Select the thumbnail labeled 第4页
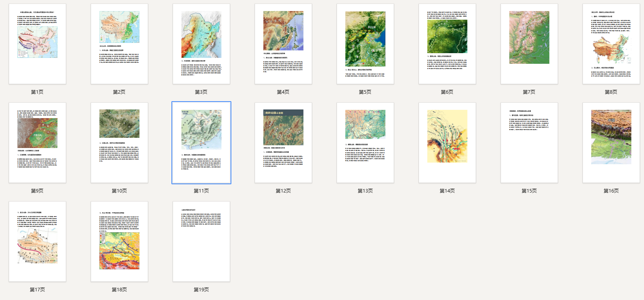 coord(283,44)
